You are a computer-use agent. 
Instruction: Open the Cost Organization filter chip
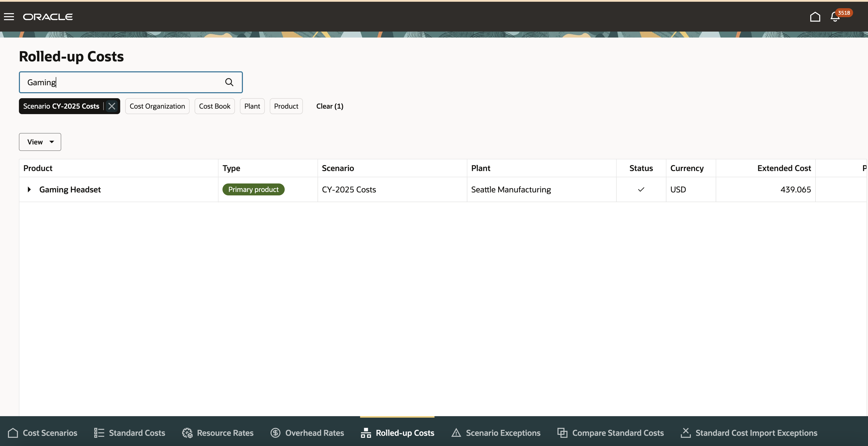[x=157, y=106]
